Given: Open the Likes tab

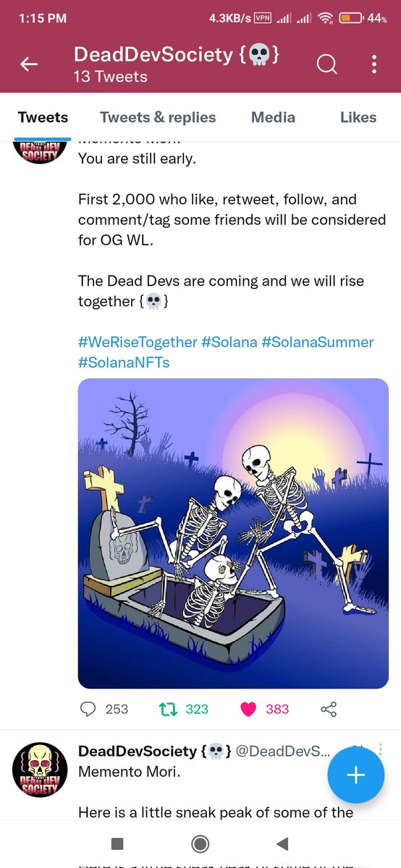Looking at the screenshot, I should point(358,117).
